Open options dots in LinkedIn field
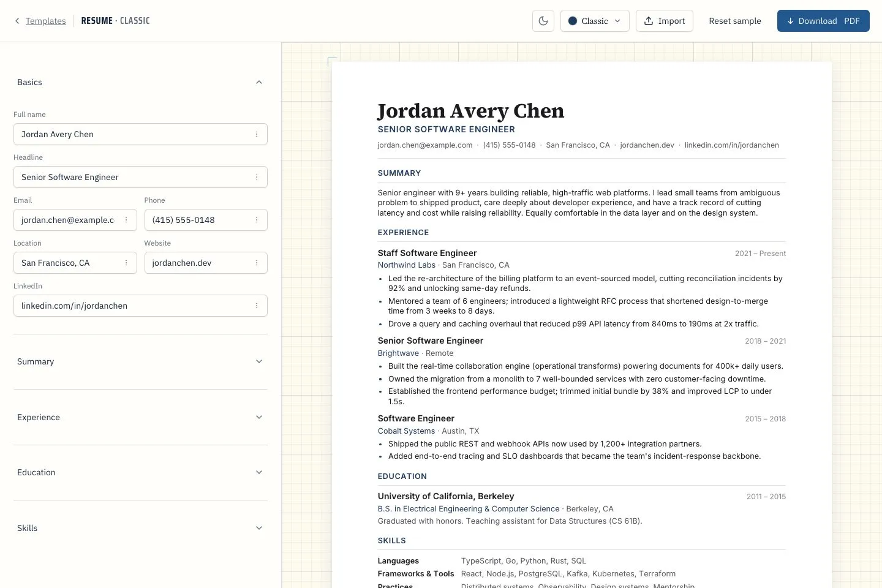The width and height of the screenshot is (882, 588). pyautogui.click(x=257, y=306)
